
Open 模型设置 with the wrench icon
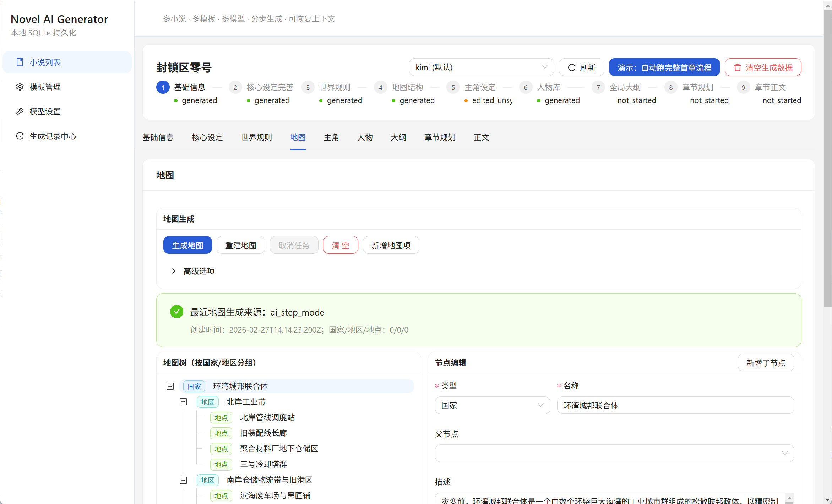click(20, 111)
